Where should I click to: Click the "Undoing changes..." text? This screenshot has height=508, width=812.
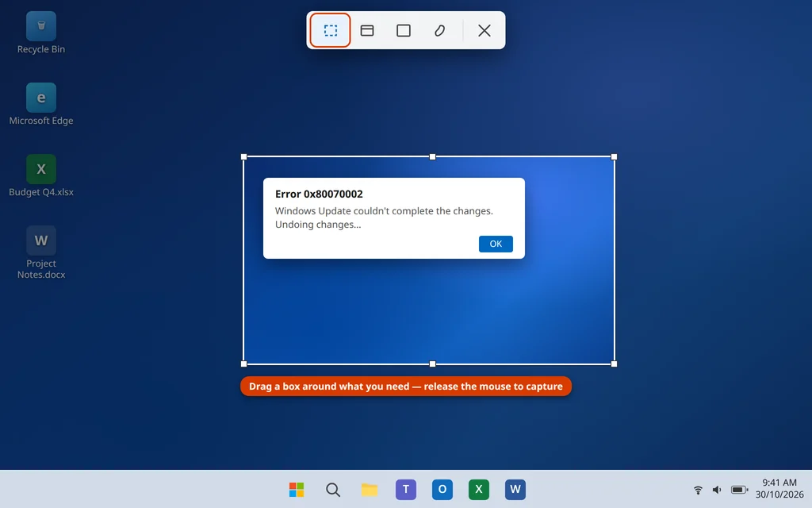tap(318, 225)
